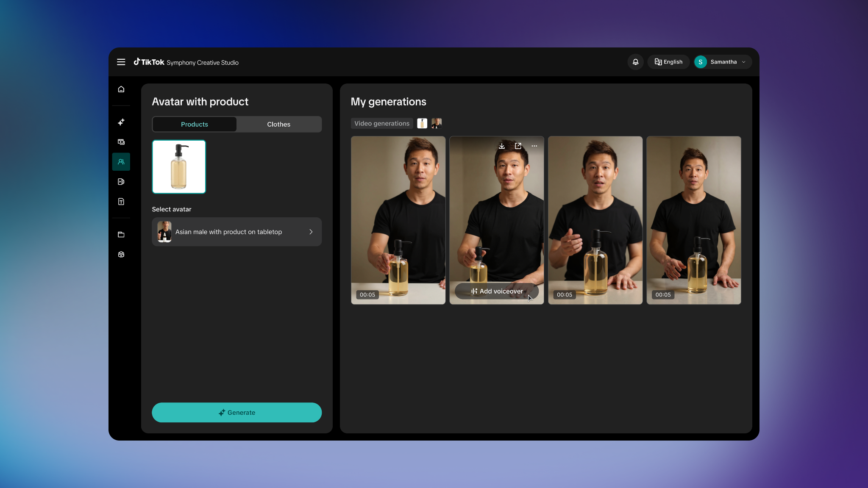Viewport: 868px width, 488px height.
Task: Click the notification bell icon
Action: tap(635, 62)
